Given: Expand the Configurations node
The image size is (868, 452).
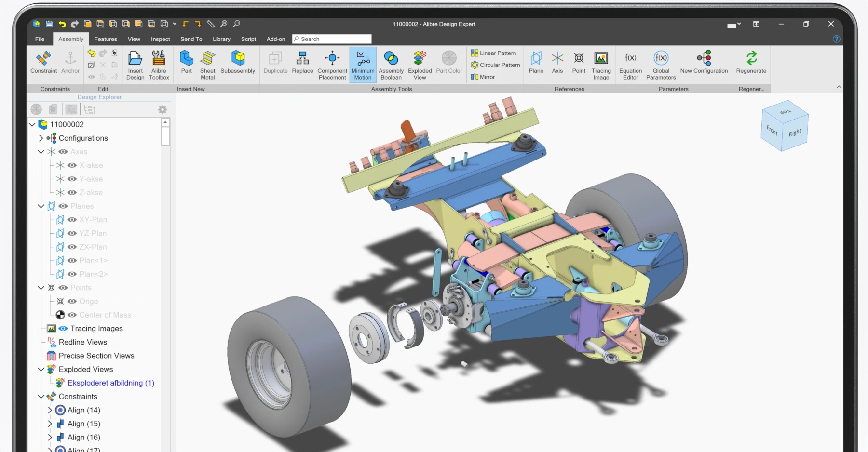Looking at the screenshot, I should pyautogui.click(x=41, y=138).
